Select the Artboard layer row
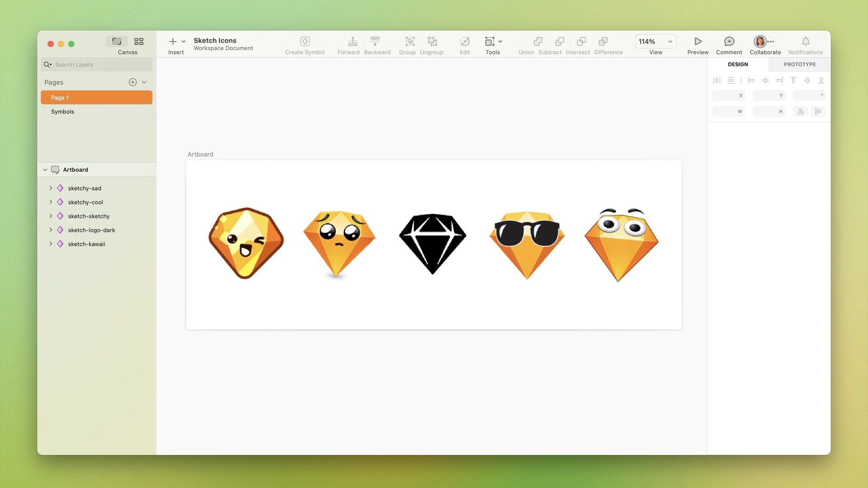The width and height of the screenshot is (868, 488). tap(97, 170)
